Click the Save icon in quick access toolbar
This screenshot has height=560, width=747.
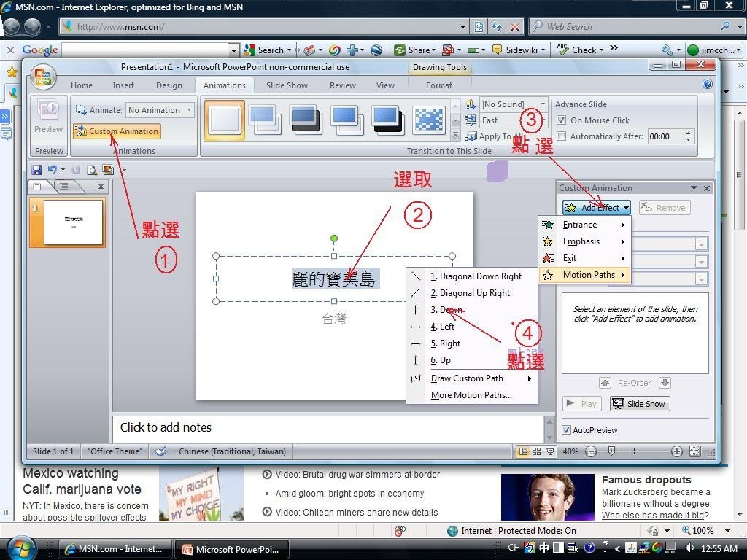pyautogui.click(x=36, y=169)
